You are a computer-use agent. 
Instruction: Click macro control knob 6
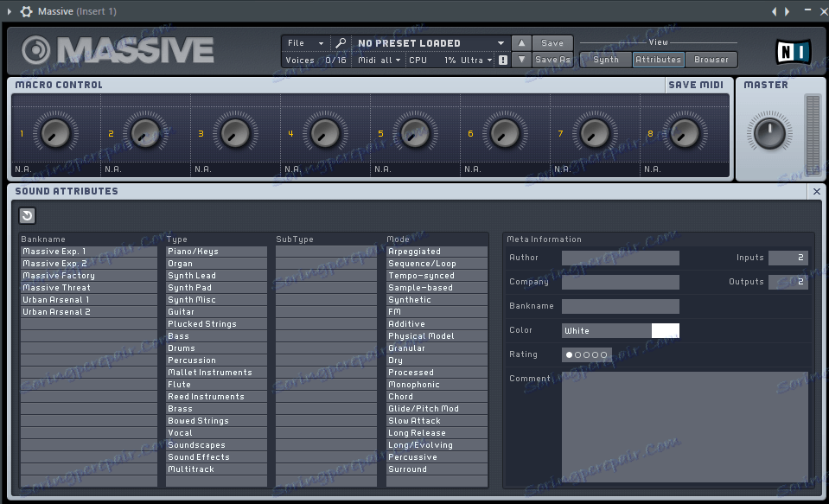pos(505,133)
